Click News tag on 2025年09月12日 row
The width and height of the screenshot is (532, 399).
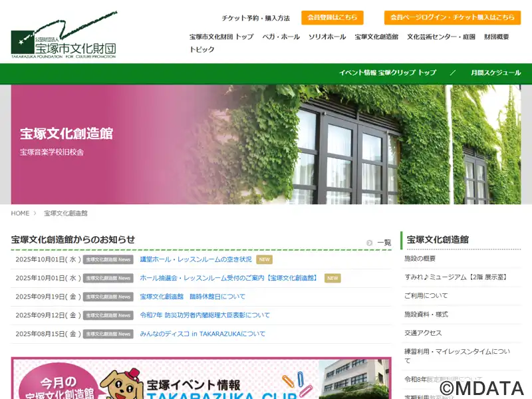point(108,315)
